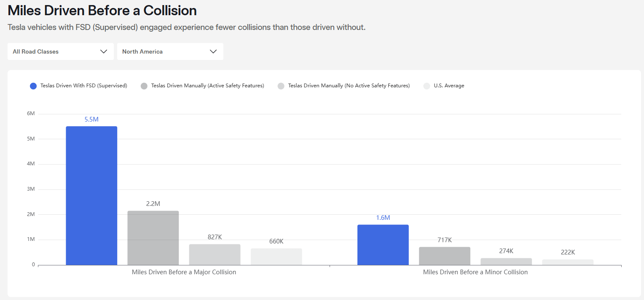644x300 pixels.
Task: Click chevron arrow beside All Road Classes
Action: 104,51
